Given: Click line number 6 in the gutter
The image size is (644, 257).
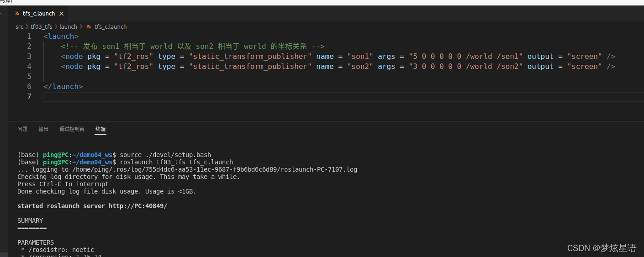Looking at the screenshot, I should click(29, 87).
